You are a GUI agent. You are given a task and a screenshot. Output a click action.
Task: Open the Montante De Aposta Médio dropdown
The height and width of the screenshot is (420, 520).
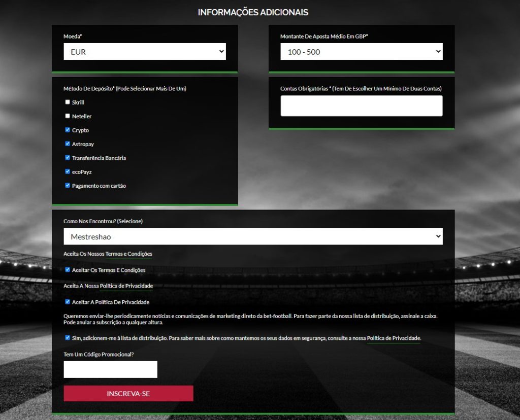(362, 52)
